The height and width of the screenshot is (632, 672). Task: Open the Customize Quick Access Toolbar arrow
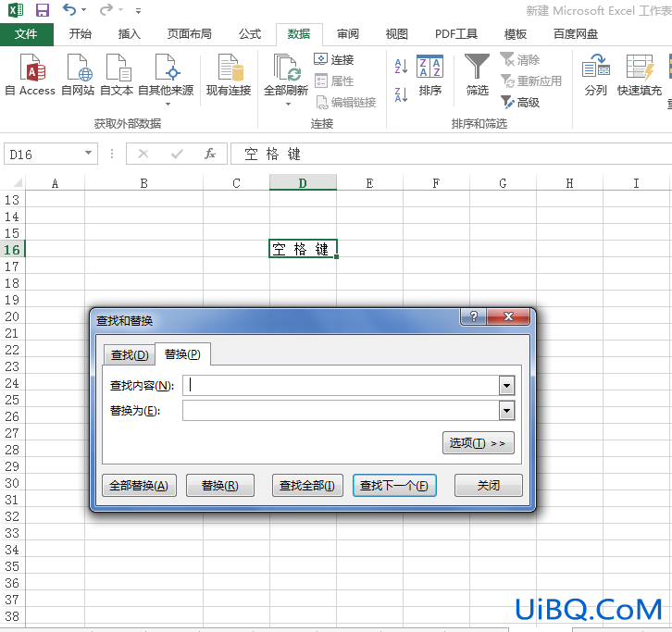(138, 11)
